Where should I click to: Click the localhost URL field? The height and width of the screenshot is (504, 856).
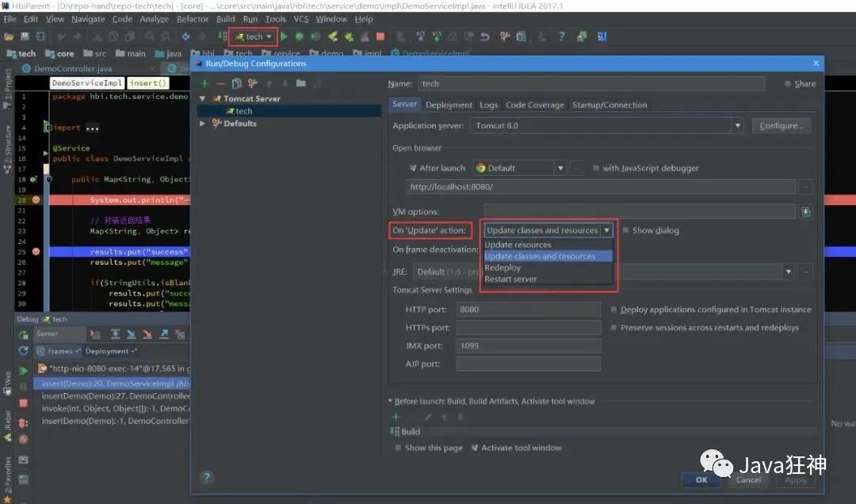pyautogui.click(x=600, y=187)
